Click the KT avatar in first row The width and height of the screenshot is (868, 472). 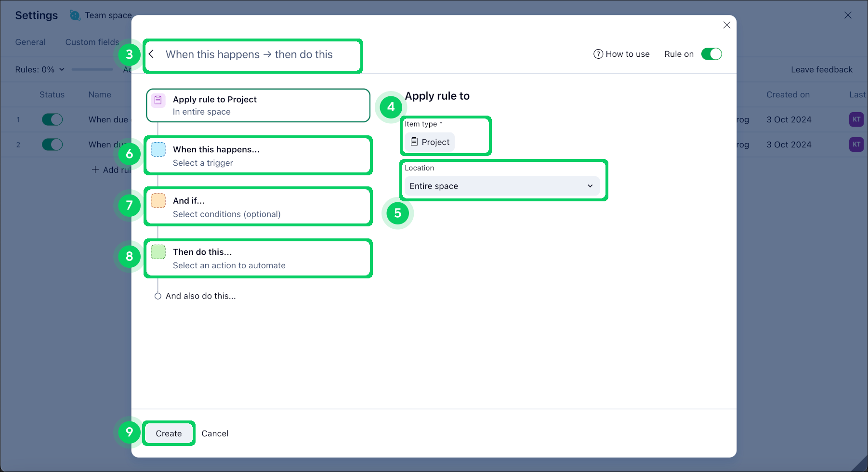click(856, 119)
